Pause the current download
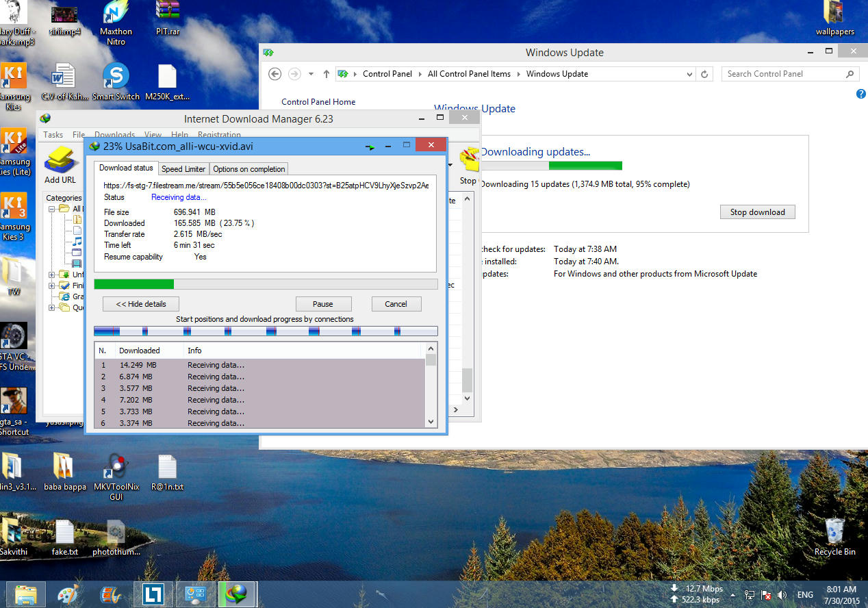The height and width of the screenshot is (608, 868). coord(323,304)
